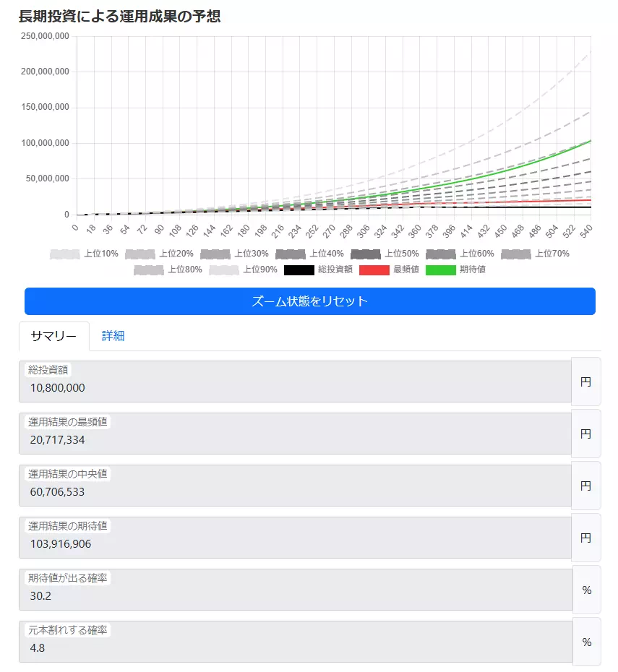Select the 期待値が出る確率 field 30.2

296,590
